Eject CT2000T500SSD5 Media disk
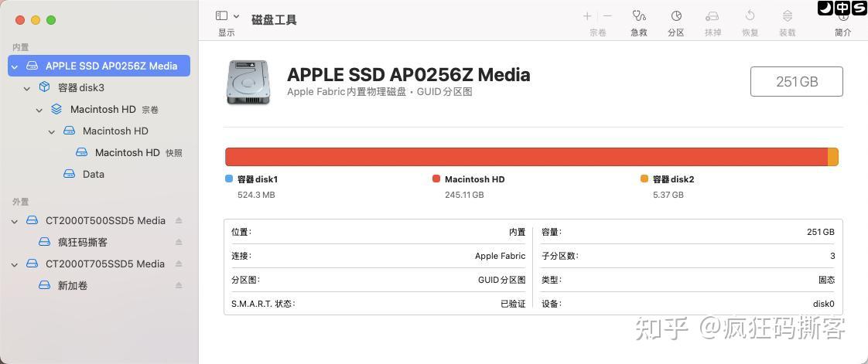 tap(179, 220)
